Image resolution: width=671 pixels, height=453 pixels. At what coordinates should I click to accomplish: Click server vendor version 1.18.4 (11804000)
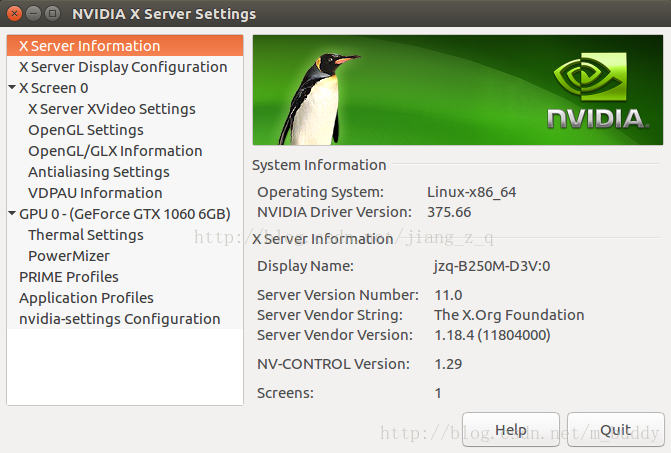[x=492, y=335]
